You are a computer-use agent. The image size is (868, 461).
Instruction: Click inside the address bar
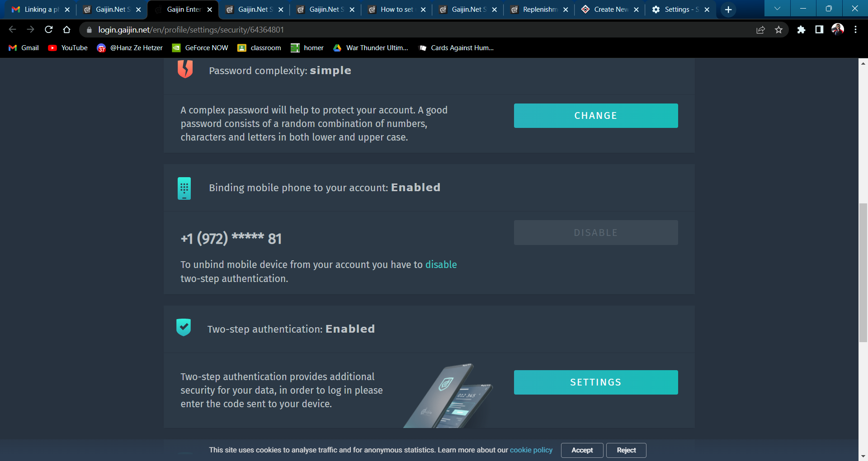pos(316,29)
